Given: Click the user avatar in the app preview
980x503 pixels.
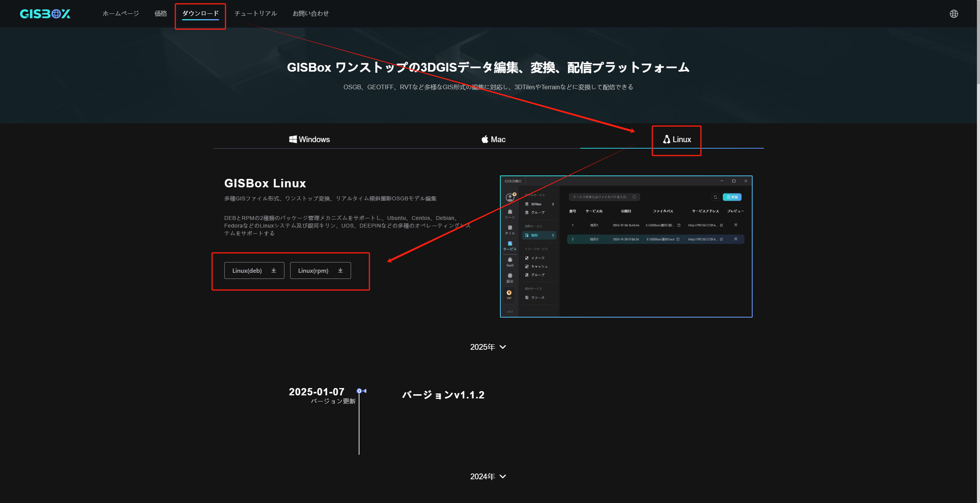Looking at the screenshot, I should click(510, 197).
